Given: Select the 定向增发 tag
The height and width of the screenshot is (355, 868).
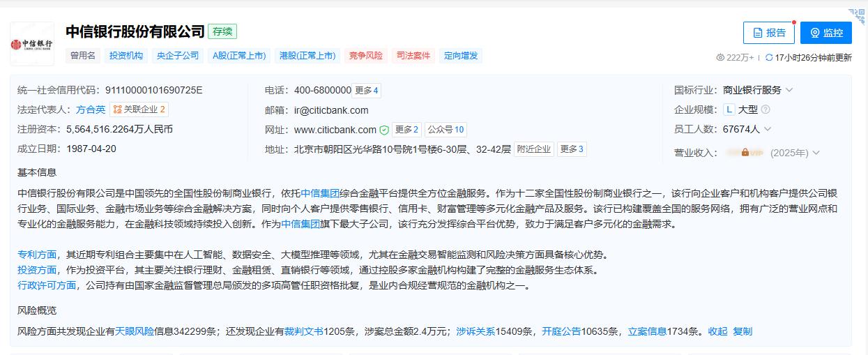Looking at the screenshot, I should [x=461, y=56].
